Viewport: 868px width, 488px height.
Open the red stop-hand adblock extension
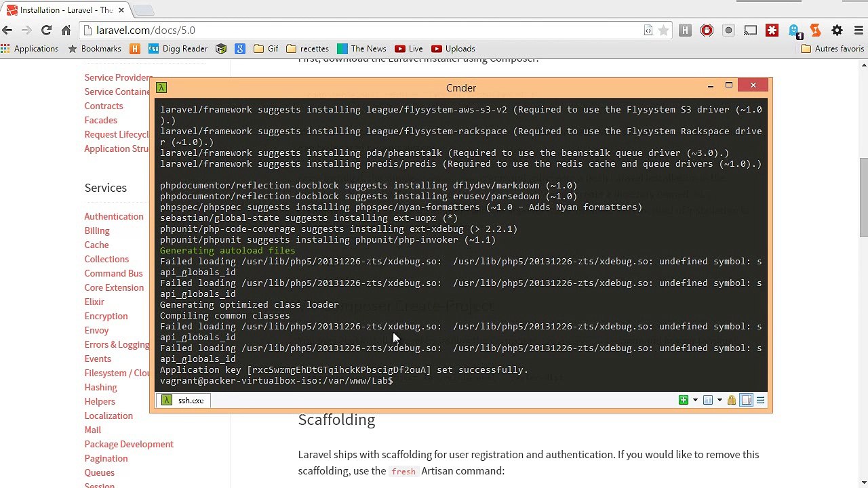(x=707, y=30)
